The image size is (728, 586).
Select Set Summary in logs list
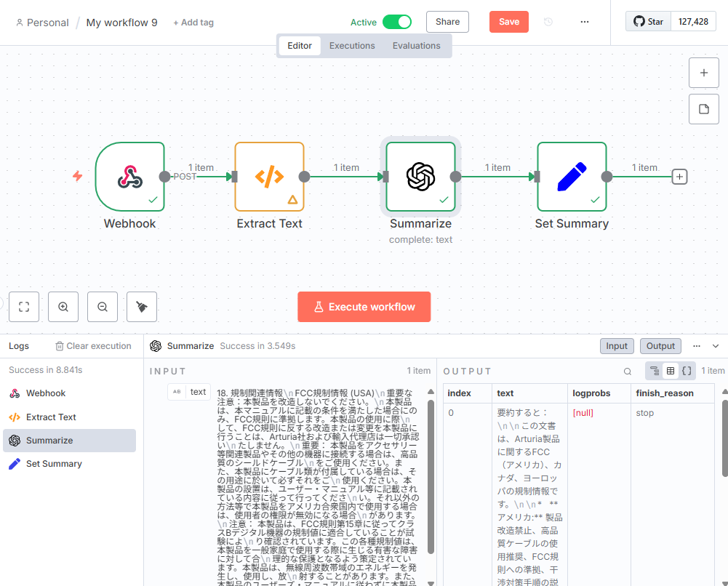tap(70, 464)
